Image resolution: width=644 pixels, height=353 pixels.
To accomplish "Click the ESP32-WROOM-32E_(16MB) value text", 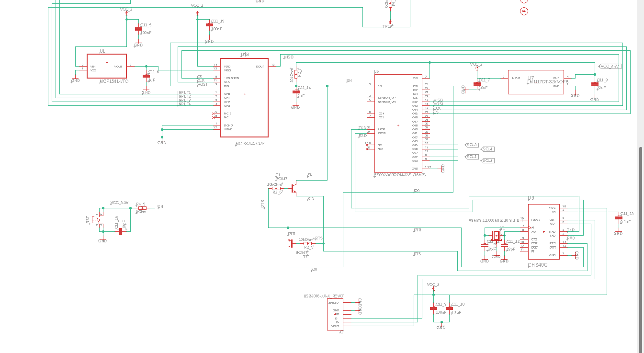I will (x=399, y=175).
